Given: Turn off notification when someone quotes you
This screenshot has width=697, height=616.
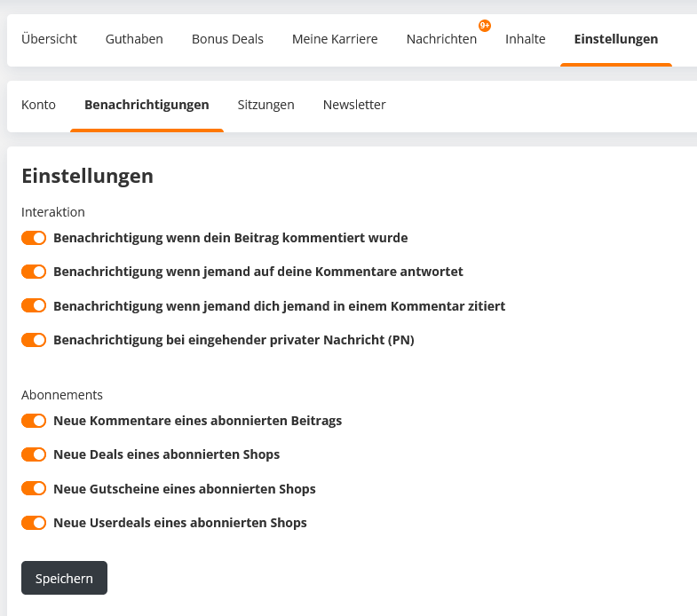Looking at the screenshot, I should [34, 305].
